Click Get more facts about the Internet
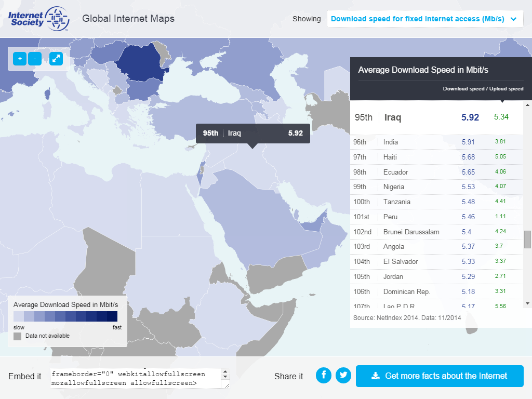This screenshot has height=399, width=532. 440,376
